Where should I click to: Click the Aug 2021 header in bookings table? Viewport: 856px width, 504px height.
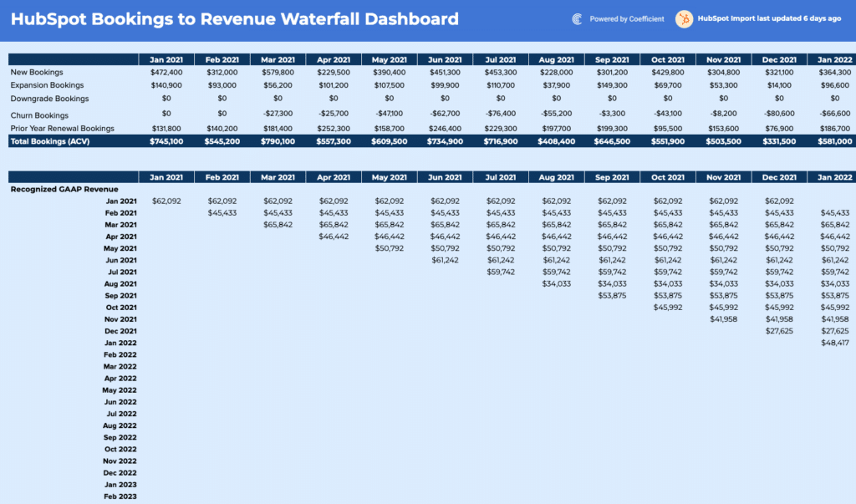(556, 59)
